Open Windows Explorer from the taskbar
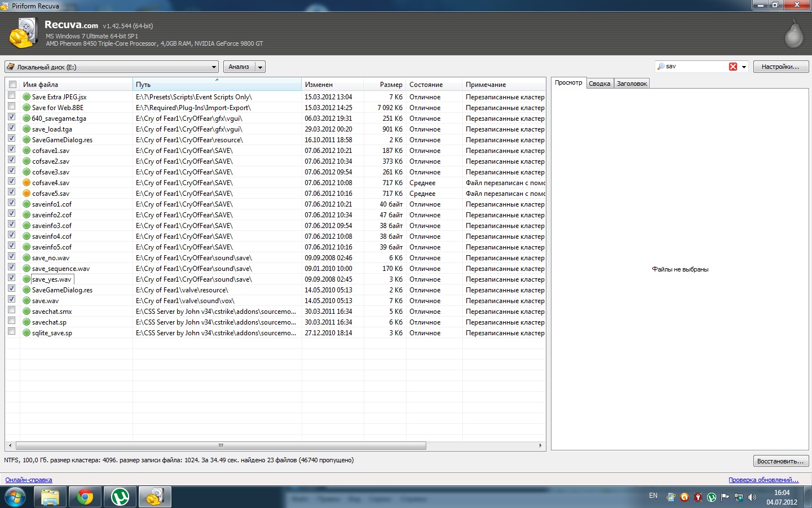The height and width of the screenshot is (508, 812). click(x=50, y=497)
